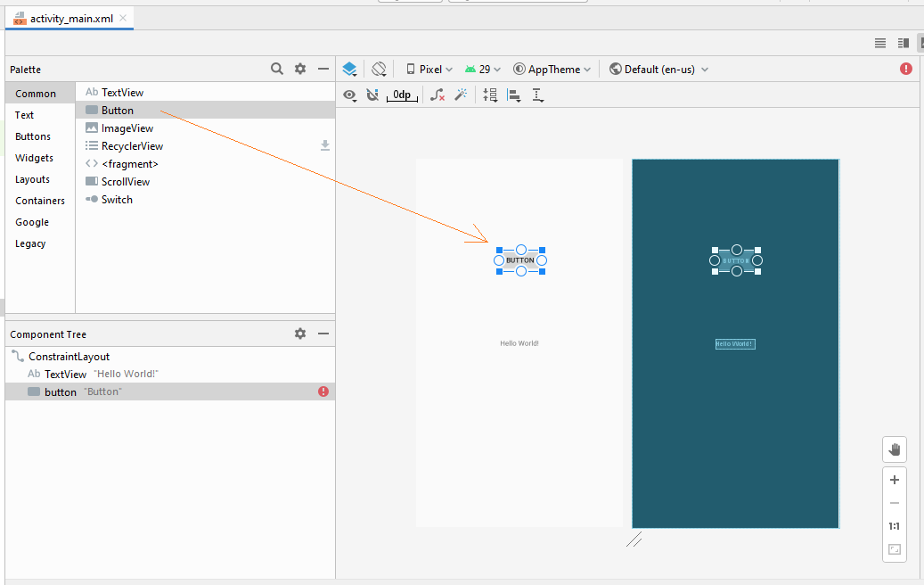The height and width of the screenshot is (585, 924).
Task: Open Component Tree settings gear
Action: point(300,334)
